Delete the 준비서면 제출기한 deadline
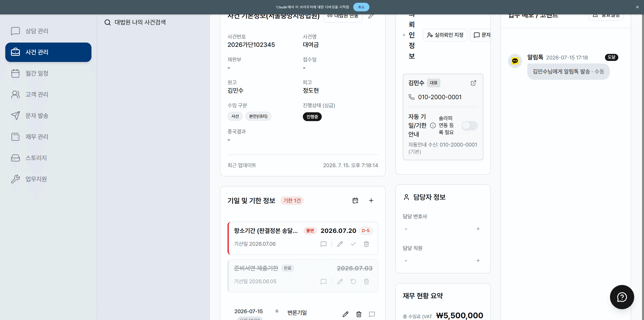 (x=366, y=281)
